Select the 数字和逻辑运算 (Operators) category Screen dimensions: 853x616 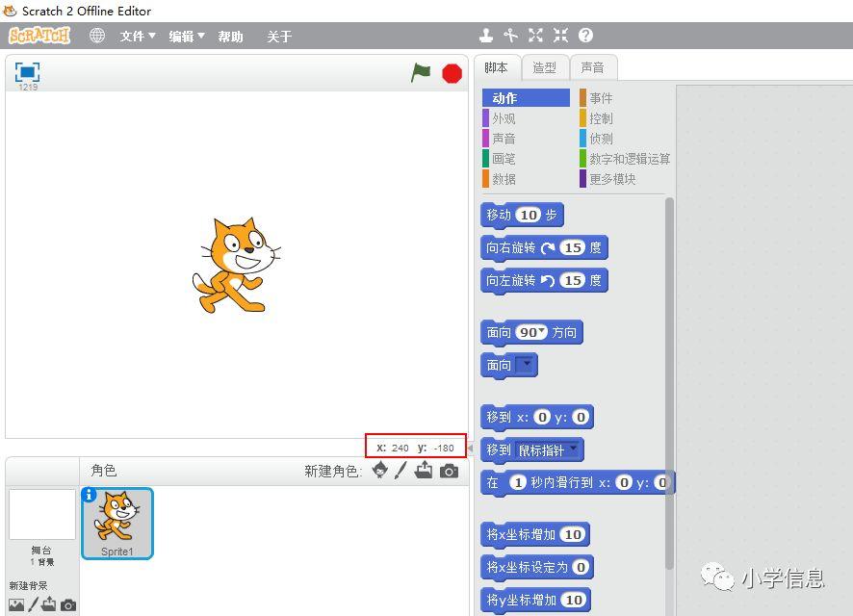click(625, 159)
